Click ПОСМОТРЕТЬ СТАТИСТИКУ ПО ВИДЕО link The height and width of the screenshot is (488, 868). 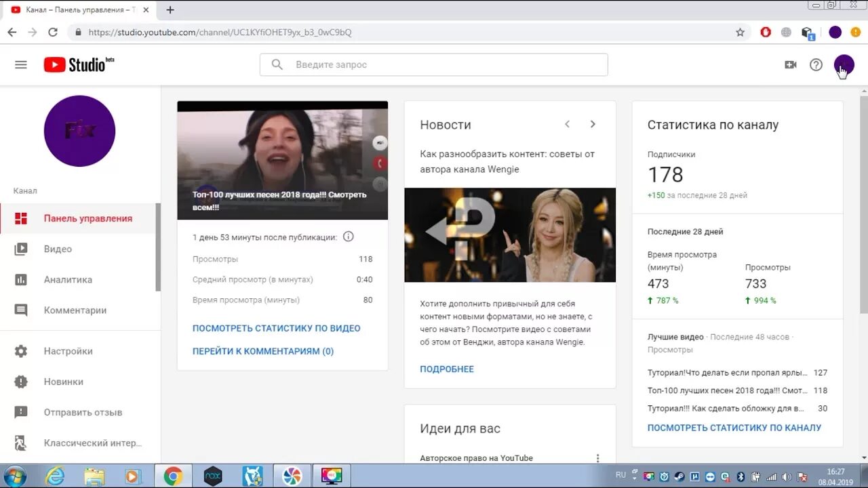pos(277,328)
